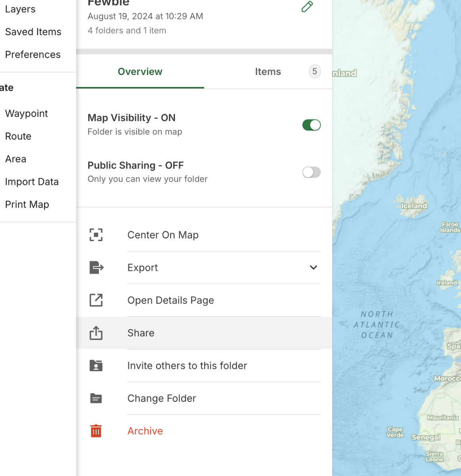The height and width of the screenshot is (476, 461).
Task: Create a new Area
Action: click(x=16, y=159)
